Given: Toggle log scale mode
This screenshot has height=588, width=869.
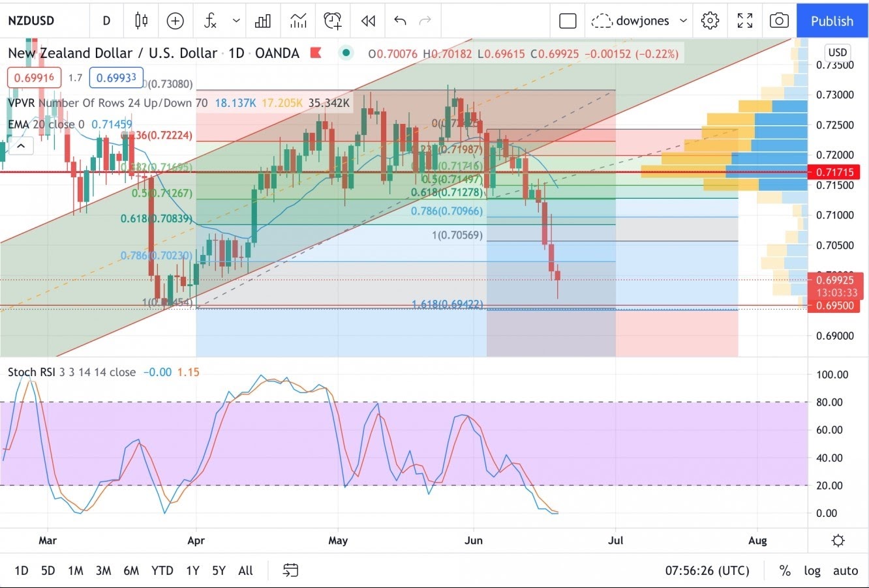Looking at the screenshot, I should 812,570.
